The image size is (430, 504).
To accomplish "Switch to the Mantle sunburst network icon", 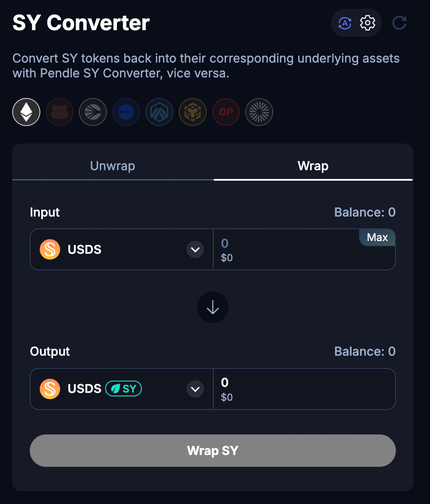I will tap(259, 112).
